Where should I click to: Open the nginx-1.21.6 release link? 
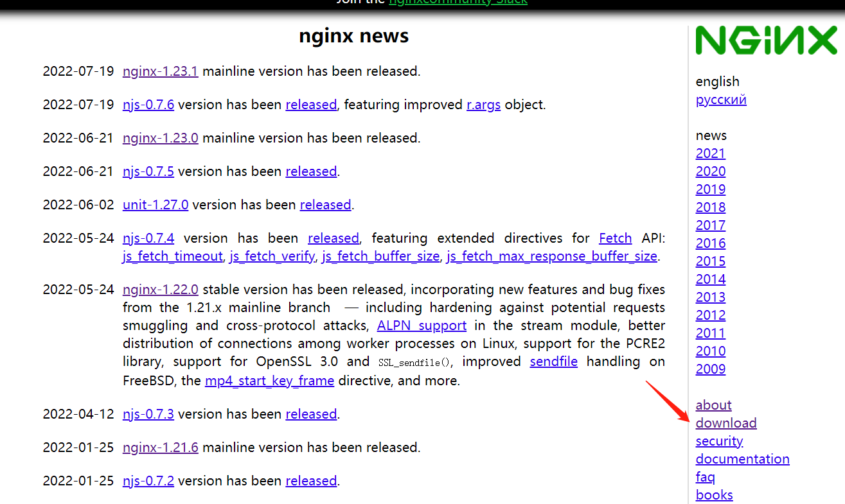[160, 448]
